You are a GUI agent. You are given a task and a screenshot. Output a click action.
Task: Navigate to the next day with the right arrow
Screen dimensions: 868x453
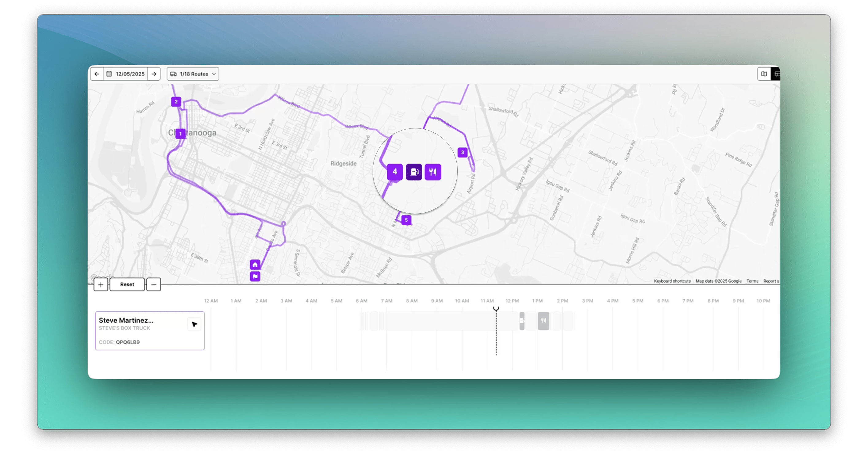[x=154, y=74]
